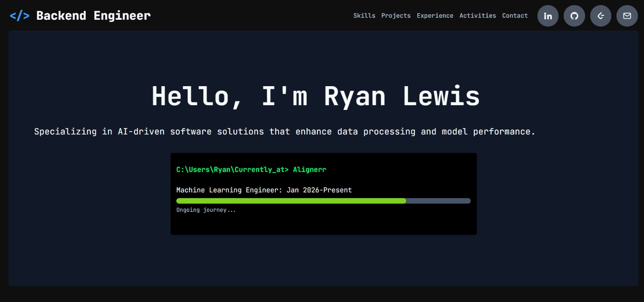Click the terminal prompt line with Alignerr
The width and height of the screenshot is (644, 302).
[x=251, y=170]
